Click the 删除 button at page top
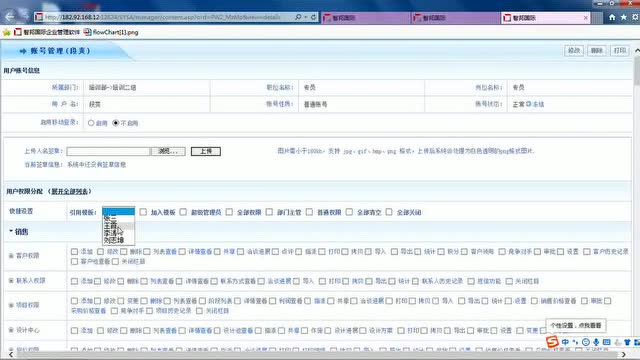 coord(597,50)
